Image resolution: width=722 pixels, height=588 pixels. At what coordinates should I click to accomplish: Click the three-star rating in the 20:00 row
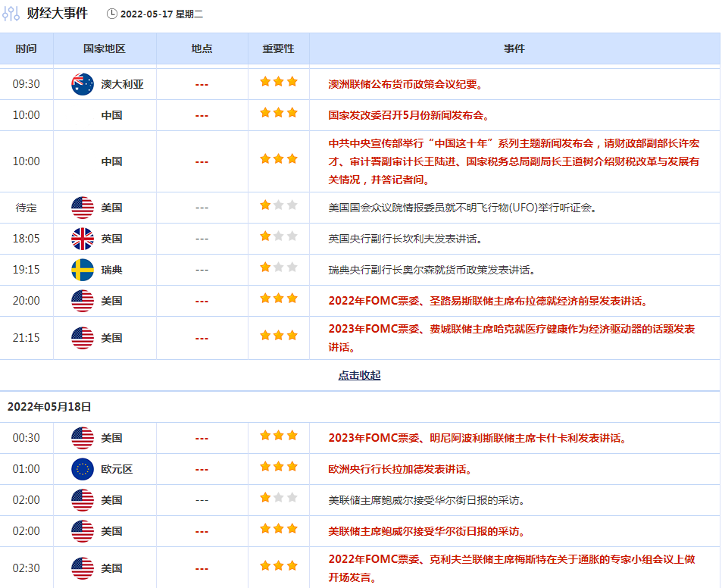(x=278, y=299)
